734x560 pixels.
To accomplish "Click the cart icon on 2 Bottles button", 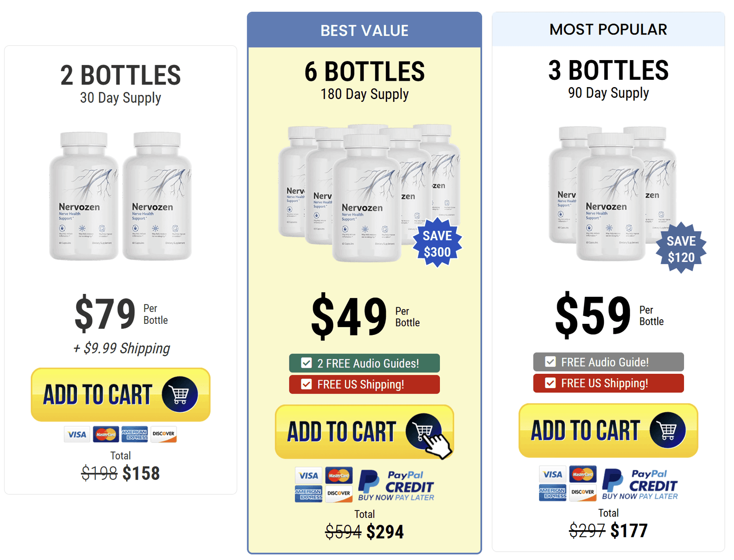I will coord(180,394).
